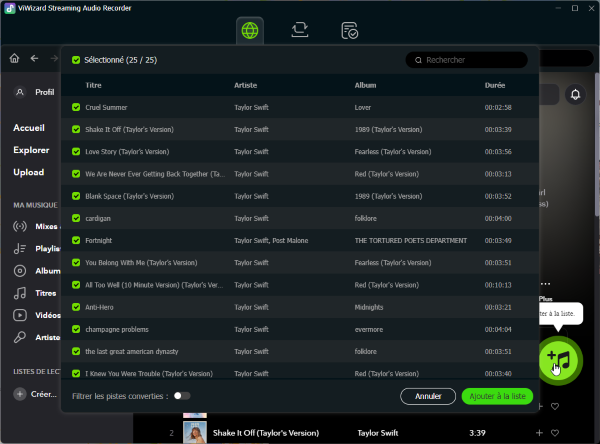Open Explorer in the sidebar
The width and height of the screenshot is (600, 444).
31,150
